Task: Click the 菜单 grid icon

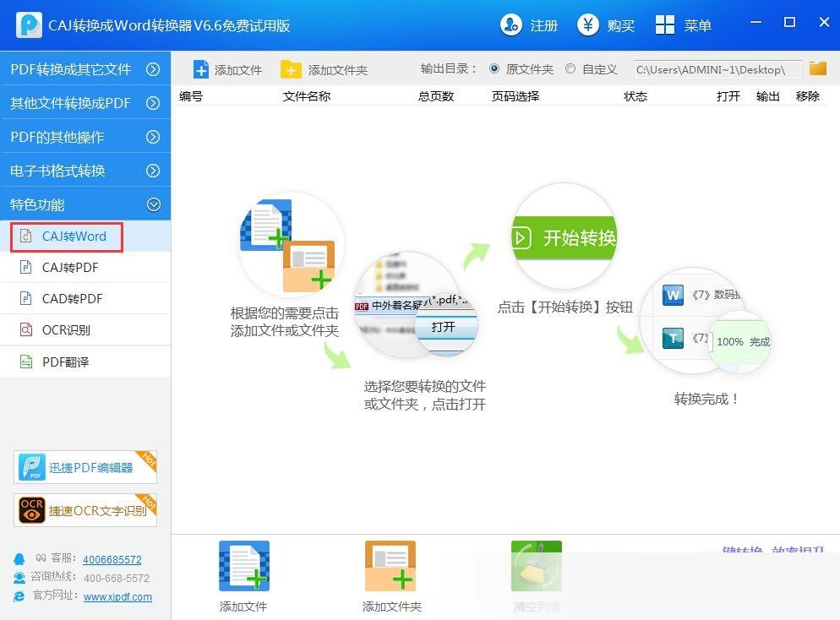Action: tap(665, 24)
